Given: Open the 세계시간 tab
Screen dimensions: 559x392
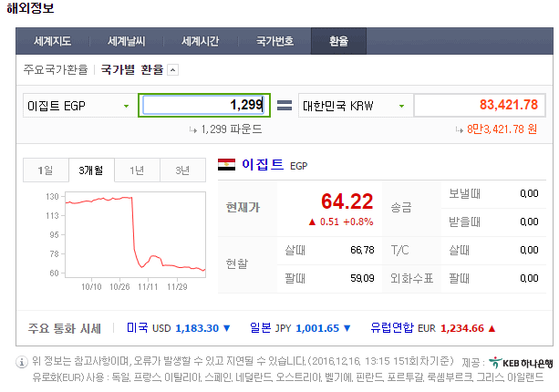Looking at the screenshot, I should tap(201, 41).
